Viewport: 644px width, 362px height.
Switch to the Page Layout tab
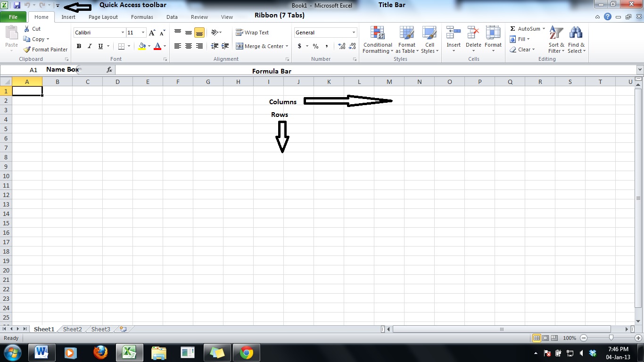[103, 17]
